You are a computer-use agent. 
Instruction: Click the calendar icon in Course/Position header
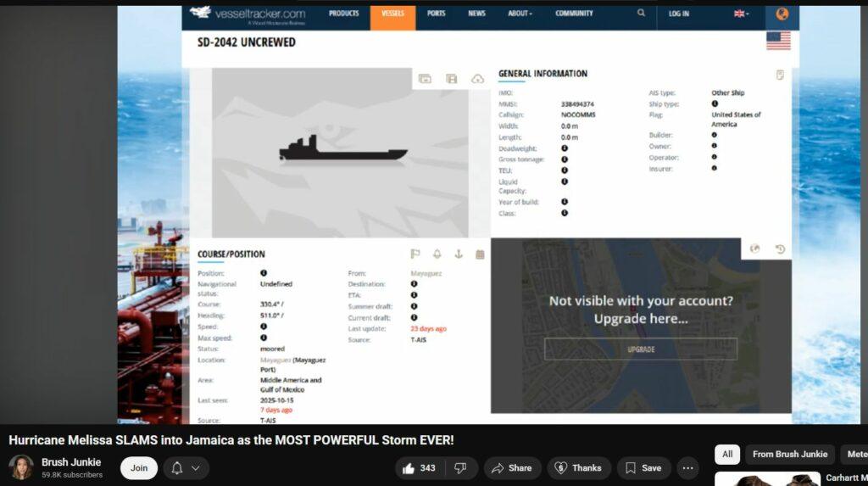pyautogui.click(x=480, y=254)
